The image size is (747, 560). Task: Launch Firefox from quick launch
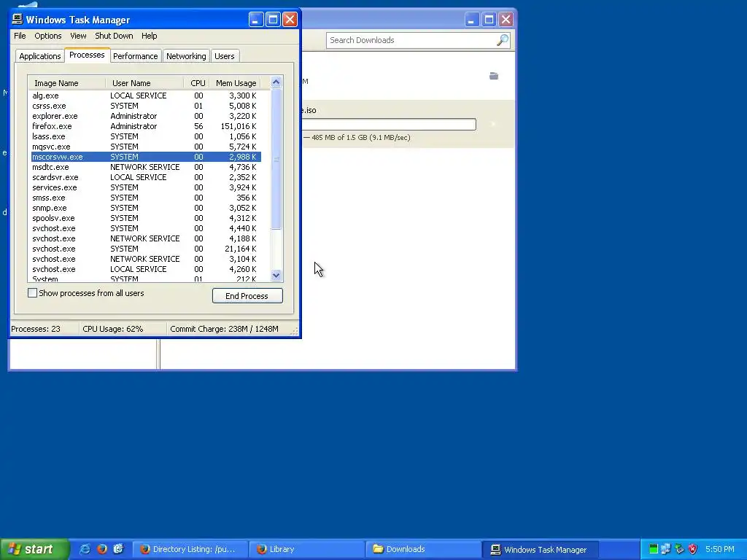101,549
